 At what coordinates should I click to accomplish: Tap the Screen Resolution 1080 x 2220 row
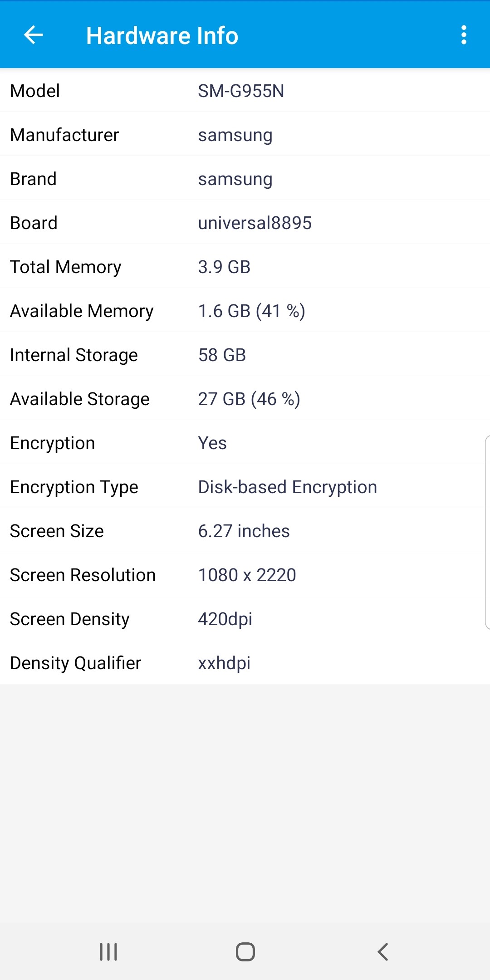pyautogui.click(x=245, y=575)
